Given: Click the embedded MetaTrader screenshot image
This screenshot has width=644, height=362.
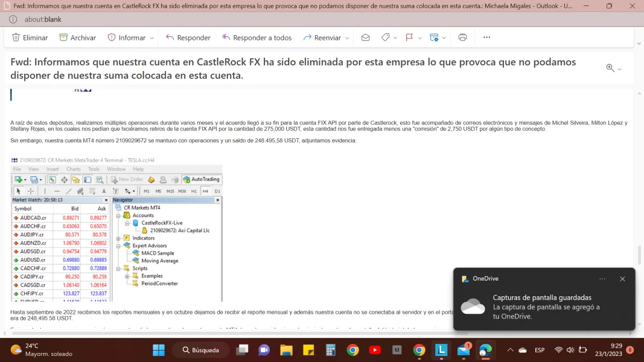Looking at the screenshot, I should point(116,229).
